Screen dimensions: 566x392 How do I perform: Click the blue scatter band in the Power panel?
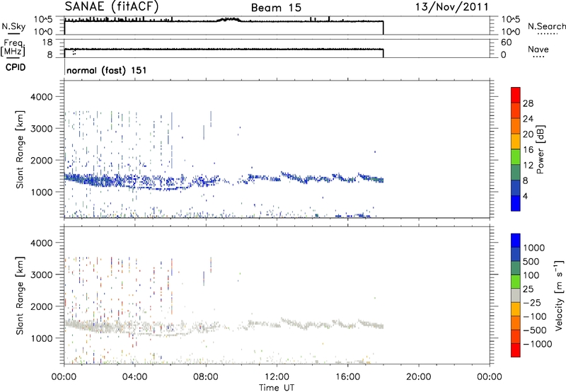tap(224, 180)
